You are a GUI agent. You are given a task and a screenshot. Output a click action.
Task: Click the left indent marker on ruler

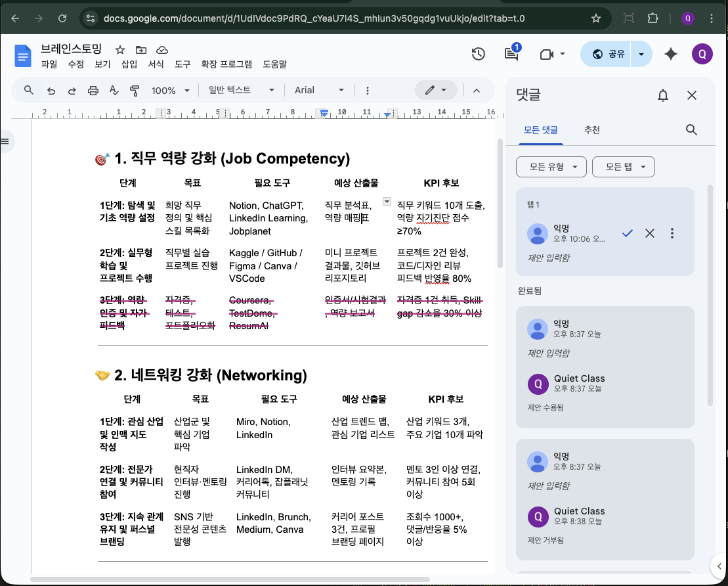click(x=324, y=114)
